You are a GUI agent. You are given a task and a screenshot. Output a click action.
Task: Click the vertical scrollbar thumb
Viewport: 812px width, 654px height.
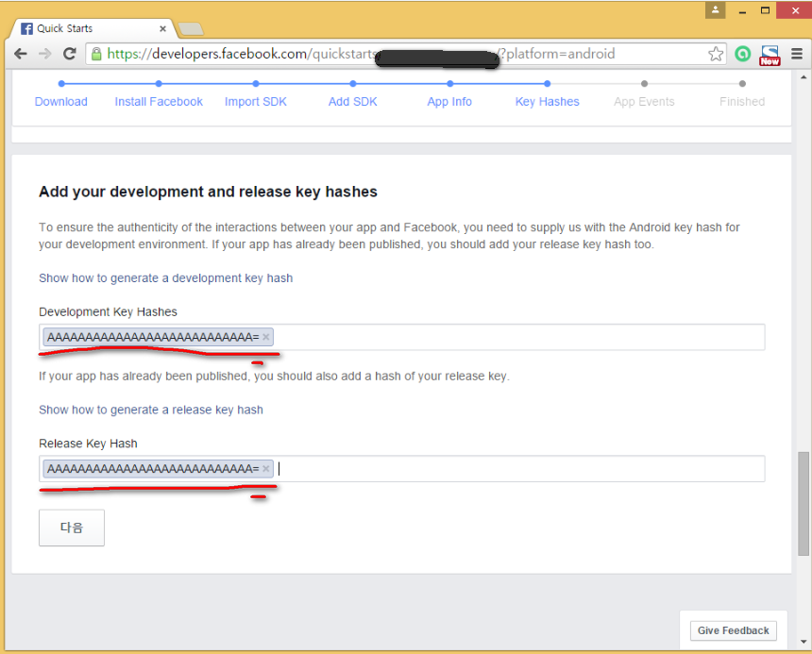(x=804, y=503)
